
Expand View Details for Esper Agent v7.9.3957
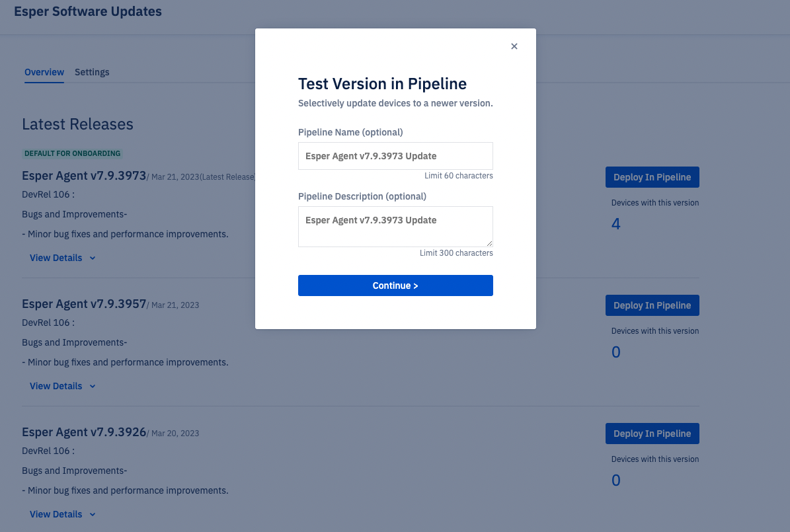(x=56, y=387)
